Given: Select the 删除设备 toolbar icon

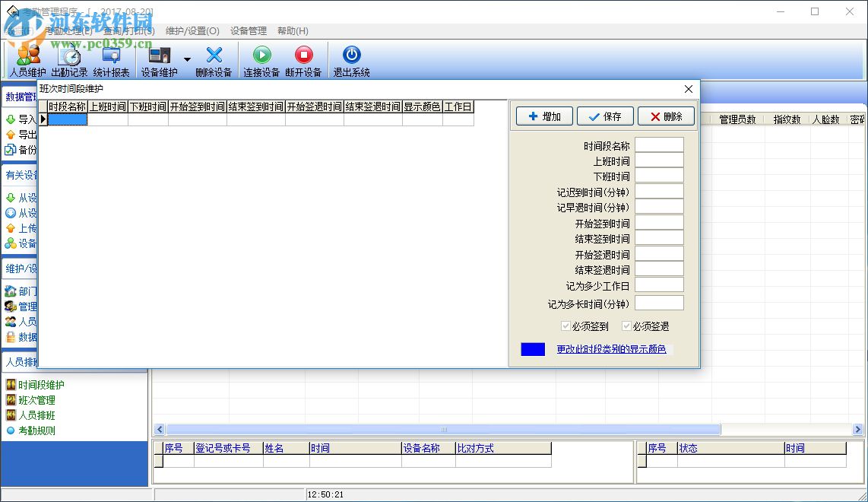Looking at the screenshot, I should (x=214, y=61).
